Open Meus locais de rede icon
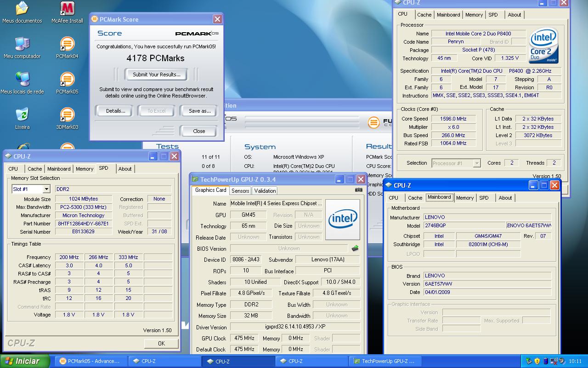588x368 pixels. pos(22,83)
